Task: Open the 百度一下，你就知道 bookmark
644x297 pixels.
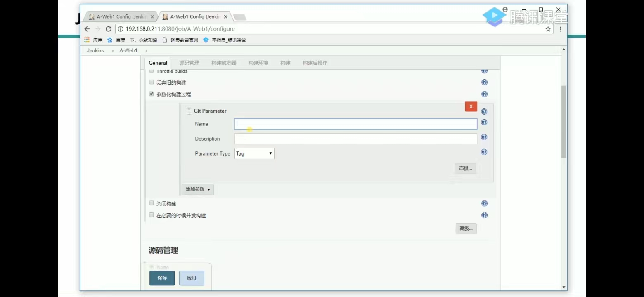Action: point(133,40)
